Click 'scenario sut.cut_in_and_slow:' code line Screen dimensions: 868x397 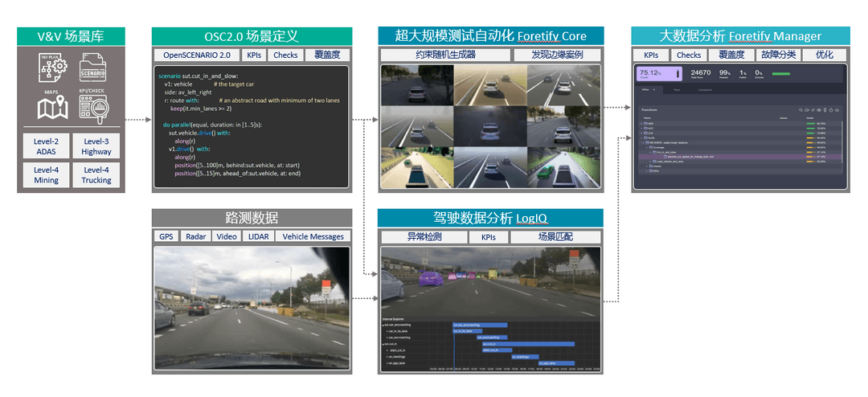click(198, 75)
